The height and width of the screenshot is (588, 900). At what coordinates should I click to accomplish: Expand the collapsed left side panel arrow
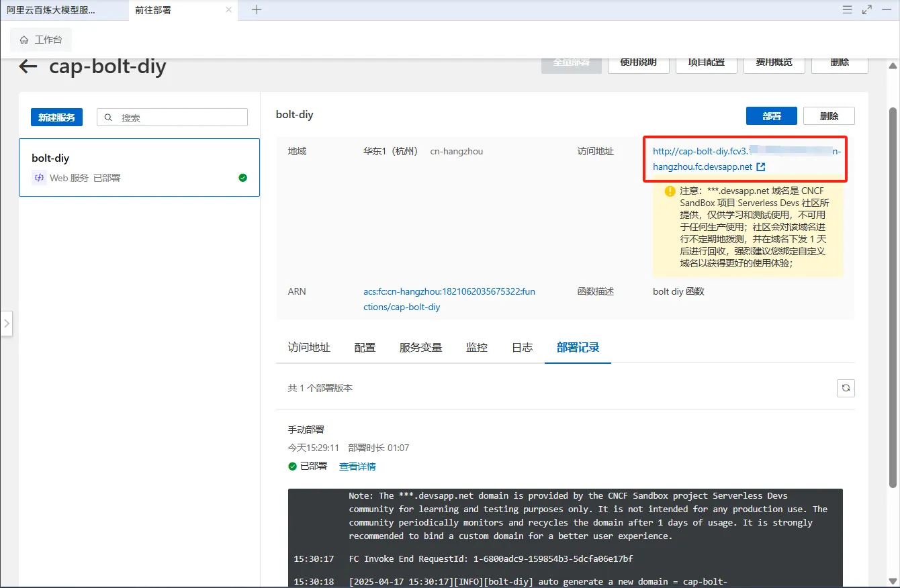coord(7,323)
